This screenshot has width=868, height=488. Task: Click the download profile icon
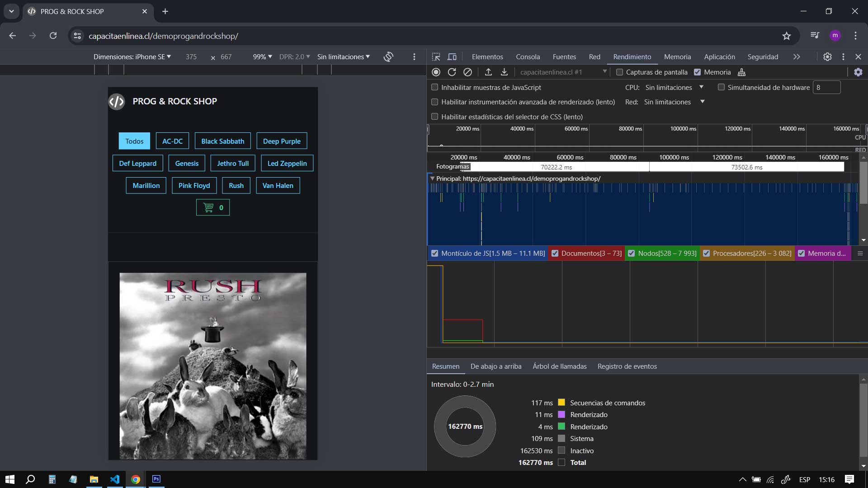coord(504,72)
